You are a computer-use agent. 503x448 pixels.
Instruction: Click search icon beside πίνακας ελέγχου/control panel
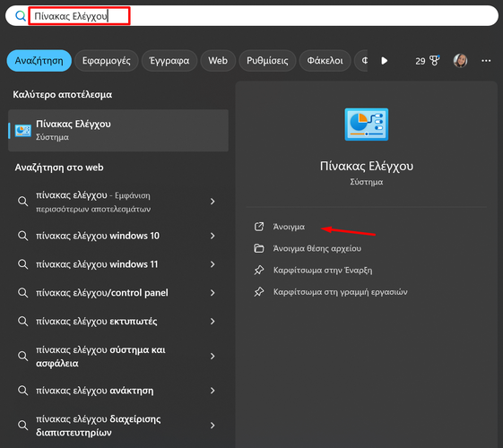coord(22,293)
